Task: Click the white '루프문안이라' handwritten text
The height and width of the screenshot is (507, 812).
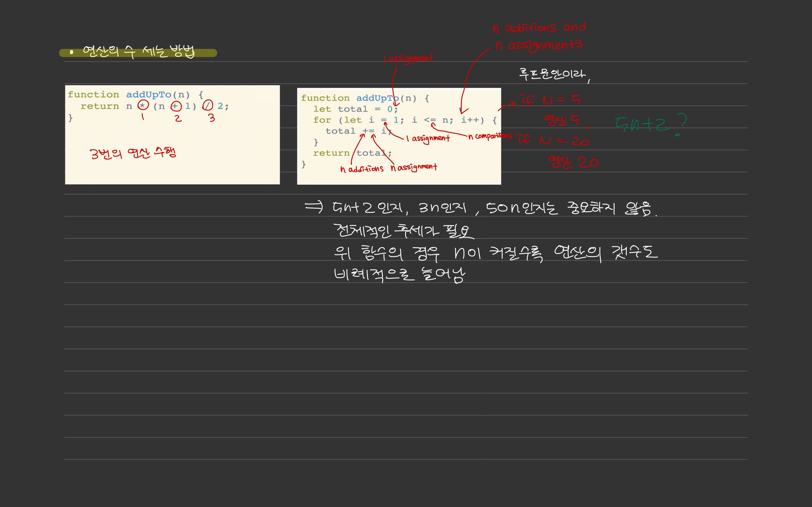Action: coord(552,74)
